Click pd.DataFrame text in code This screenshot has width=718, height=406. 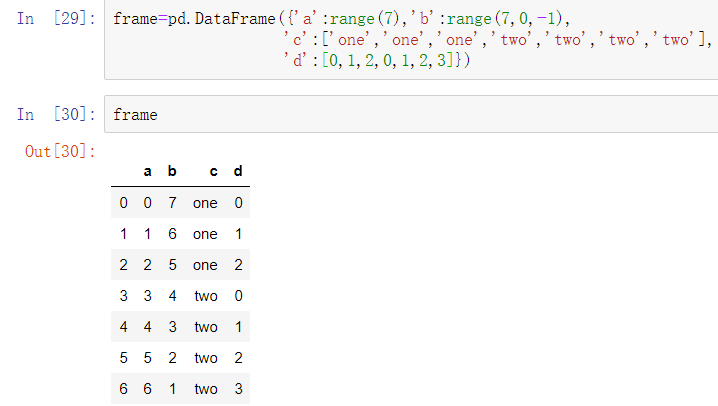pyautogui.click(x=222, y=19)
